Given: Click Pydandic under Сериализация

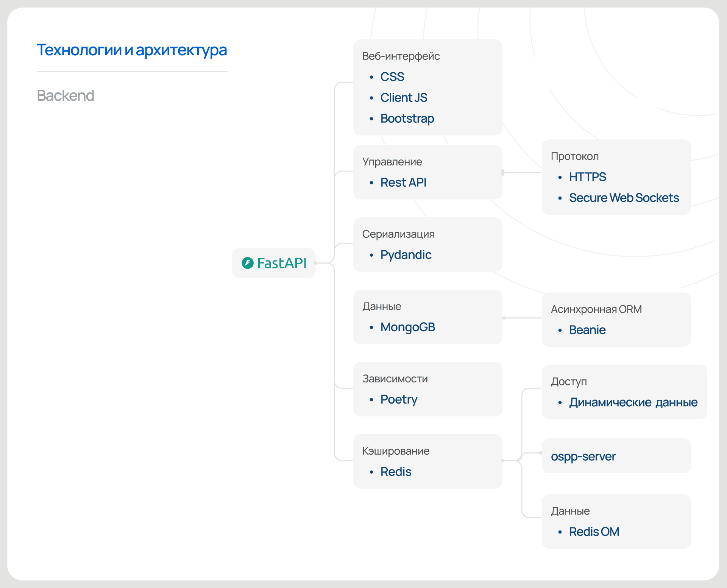Looking at the screenshot, I should coord(406,255).
